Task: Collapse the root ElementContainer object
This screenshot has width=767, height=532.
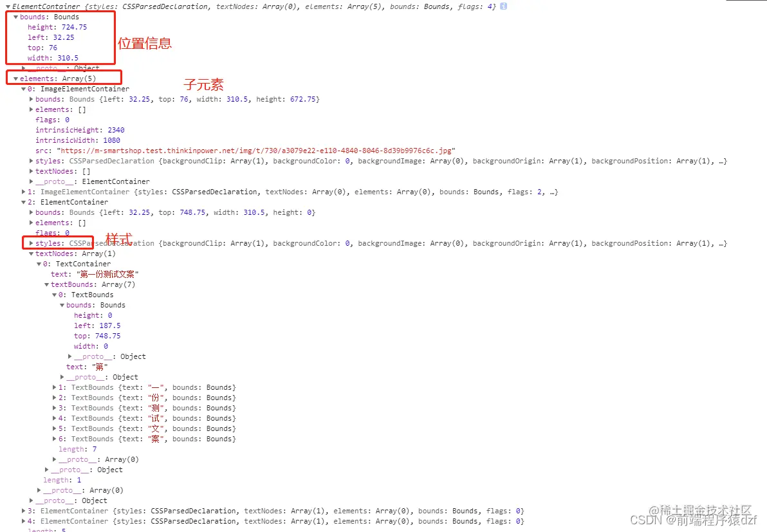Action: (x=8, y=7)
